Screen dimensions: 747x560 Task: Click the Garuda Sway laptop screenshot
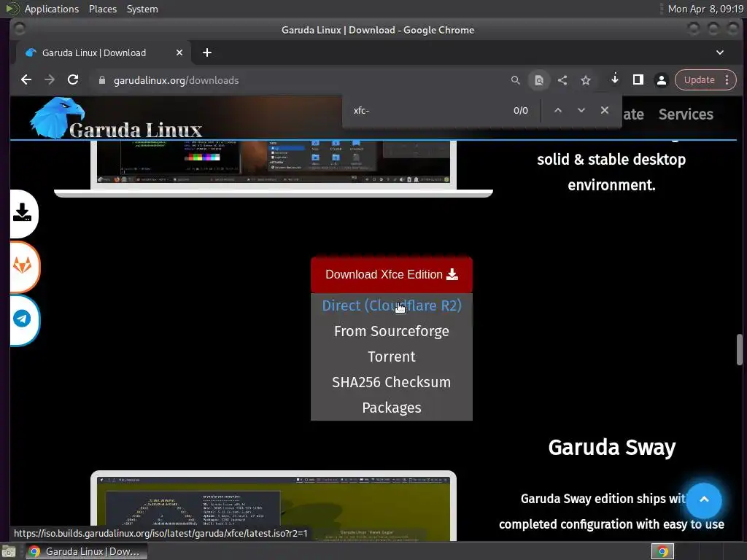click(x=274, y=506)
